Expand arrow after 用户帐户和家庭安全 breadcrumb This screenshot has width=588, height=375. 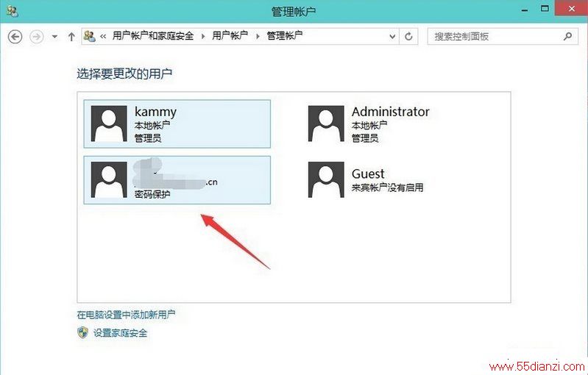pyautogui.click(x=203, y=36)
